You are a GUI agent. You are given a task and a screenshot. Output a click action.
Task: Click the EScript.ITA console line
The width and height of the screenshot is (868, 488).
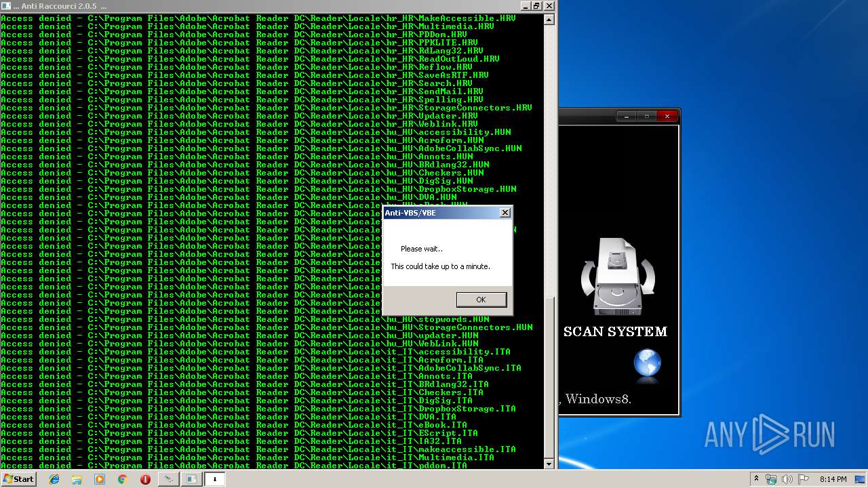click(x=239, y=433)
